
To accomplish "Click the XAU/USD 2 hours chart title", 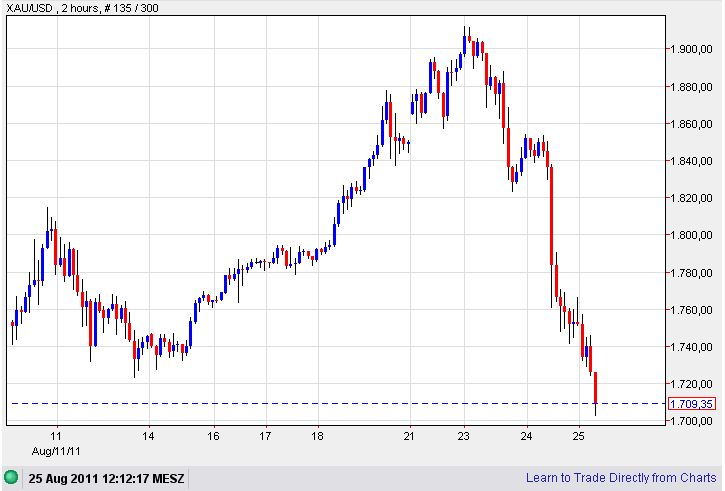I will (x=82, y=8).
